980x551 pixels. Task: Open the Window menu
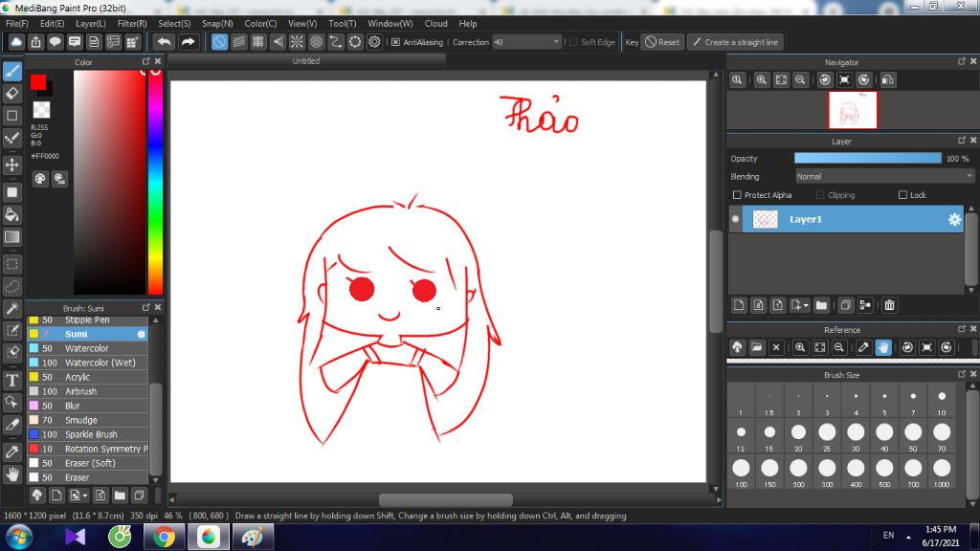coord(390,23)
